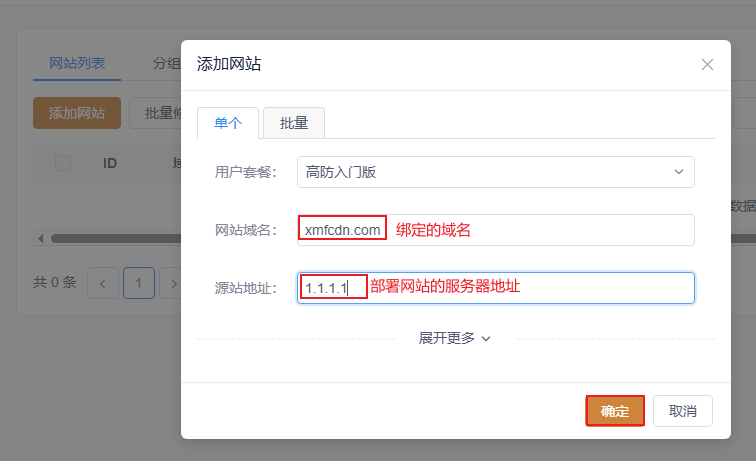Image resolution: width=756 pixels, height=461 pixels.
Task: Cancel with the 取消 button
Action: [x=683, y=411]
